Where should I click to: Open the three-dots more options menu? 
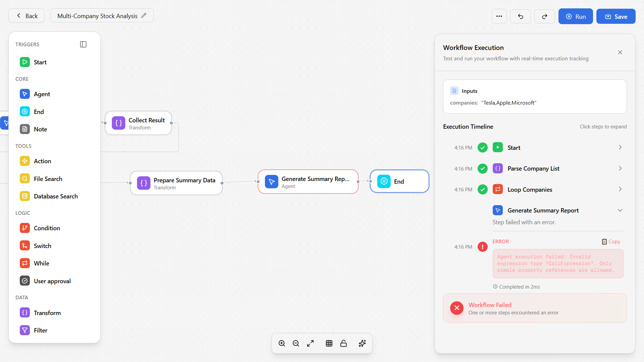pos(499,16)
